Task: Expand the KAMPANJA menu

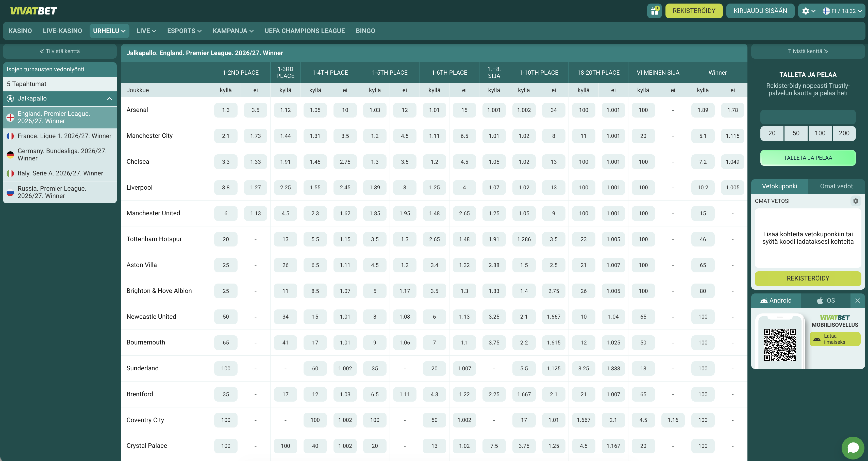Action: 233,31
